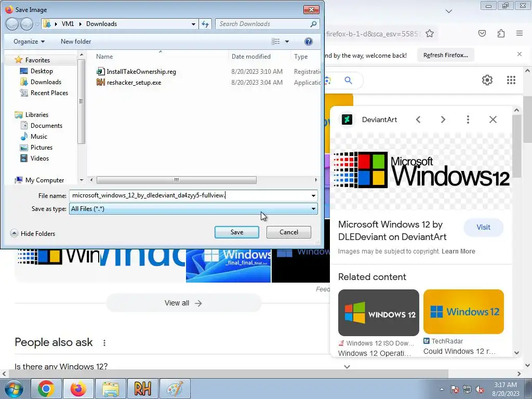
Task: Expand the address bar path dropdown
Action: [193, 24]
